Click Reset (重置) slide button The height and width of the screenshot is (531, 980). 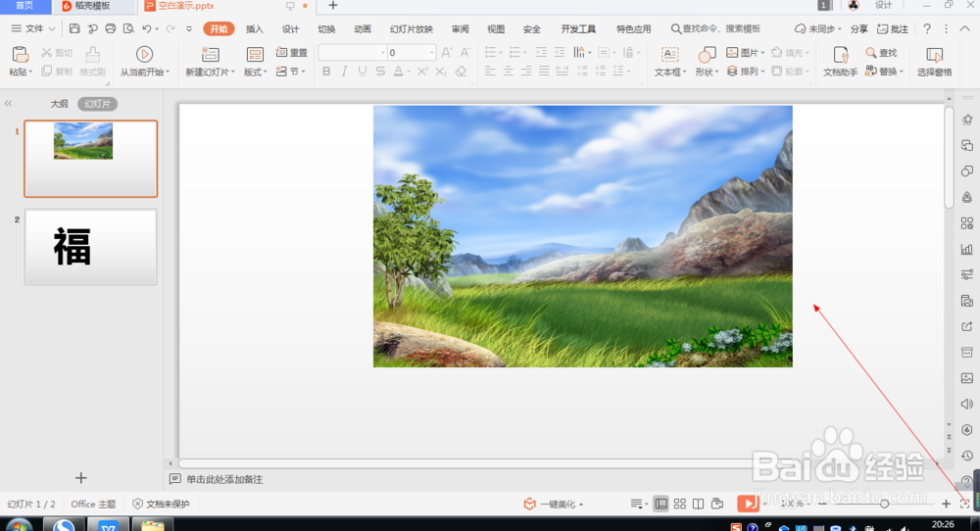(x=292, y=53)
